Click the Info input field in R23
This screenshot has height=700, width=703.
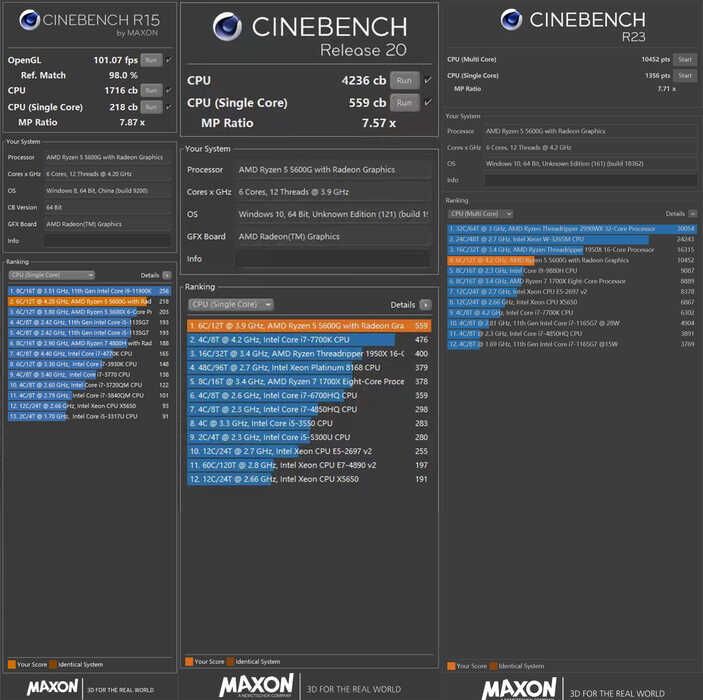(x=590, y=180)
